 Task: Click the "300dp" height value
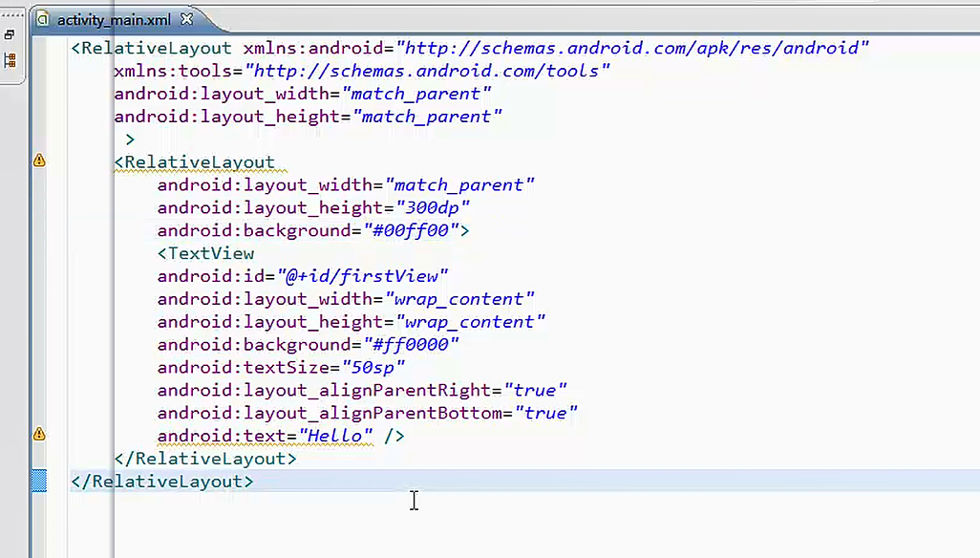pos(433,208)
